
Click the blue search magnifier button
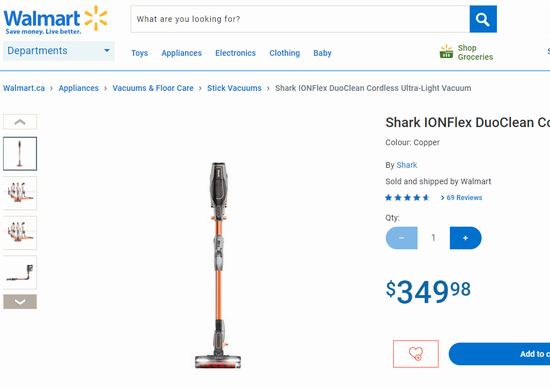[483, 19]
